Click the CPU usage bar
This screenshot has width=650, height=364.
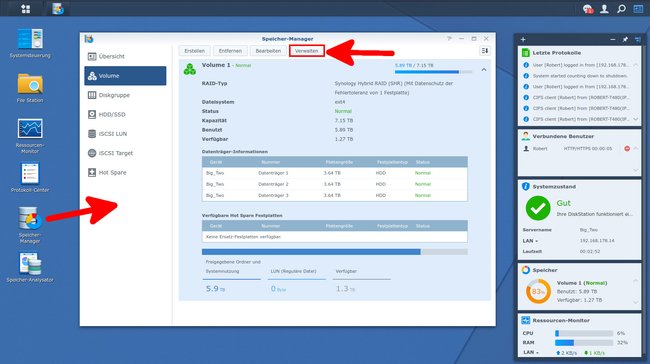point(584,333)
